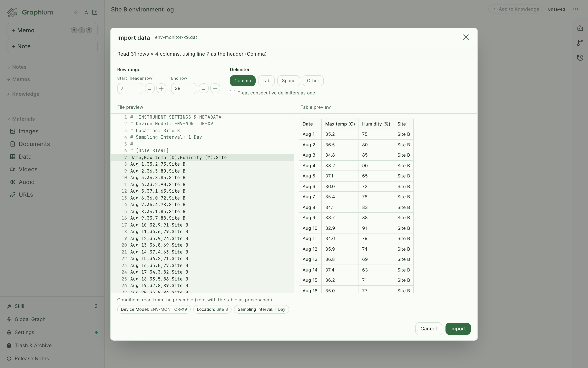Collapse the Materials section

pyautogui.click(x=21, y=119)
